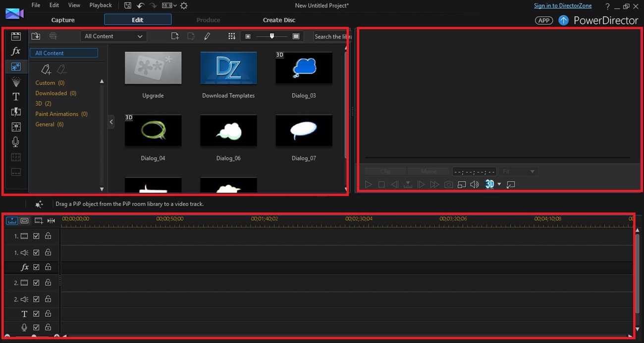Open the library menu grid button
Screen dimensions: 644x343
(x=231, y=36)
